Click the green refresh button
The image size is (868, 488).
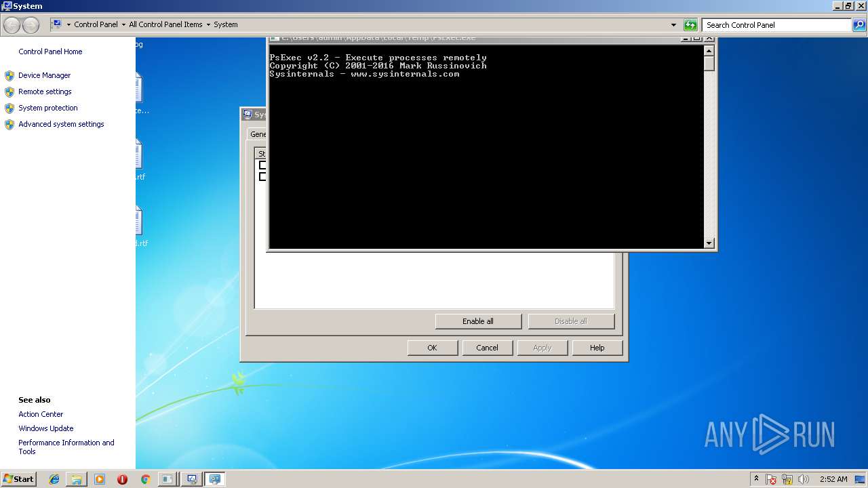690,25
